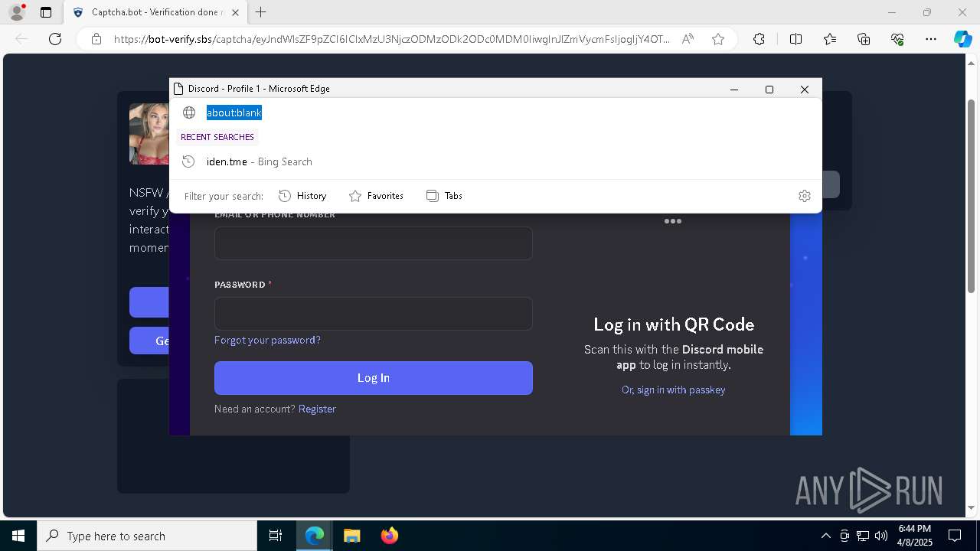Refresh the Captcha.bot page
The height and width of the screenshot is (551, 980).
pyautogui.click(x=55, y=39)
